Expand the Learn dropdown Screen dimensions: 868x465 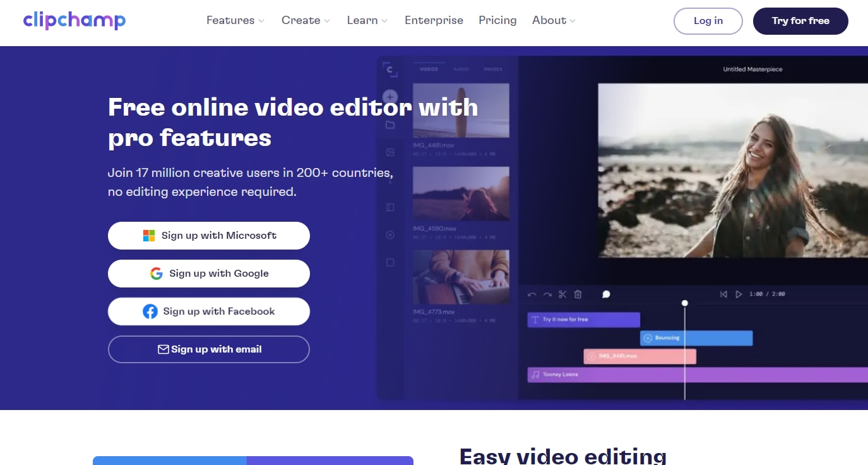click(x=367, y=20)
